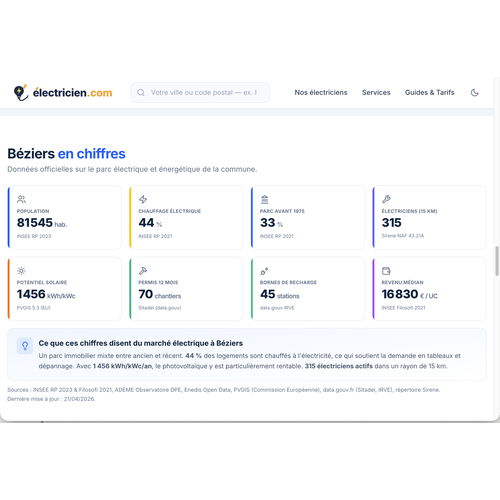This screenshot has width=500, height=500.
Task: Click the Population people icon
Action: coord(21,199)
